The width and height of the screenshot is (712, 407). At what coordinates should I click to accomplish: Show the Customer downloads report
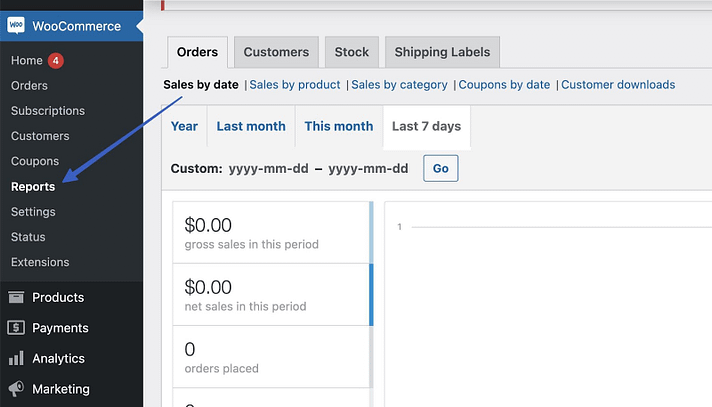pos(618,85)
